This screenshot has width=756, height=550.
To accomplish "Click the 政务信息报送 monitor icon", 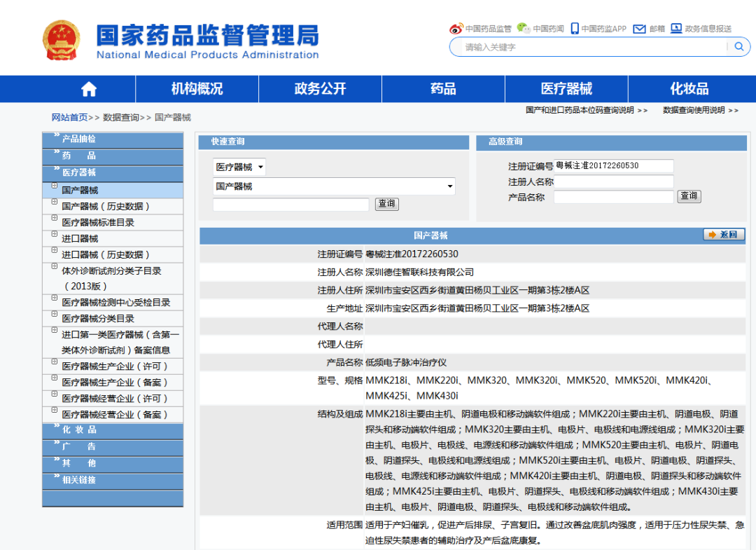I will pos(675,29).
